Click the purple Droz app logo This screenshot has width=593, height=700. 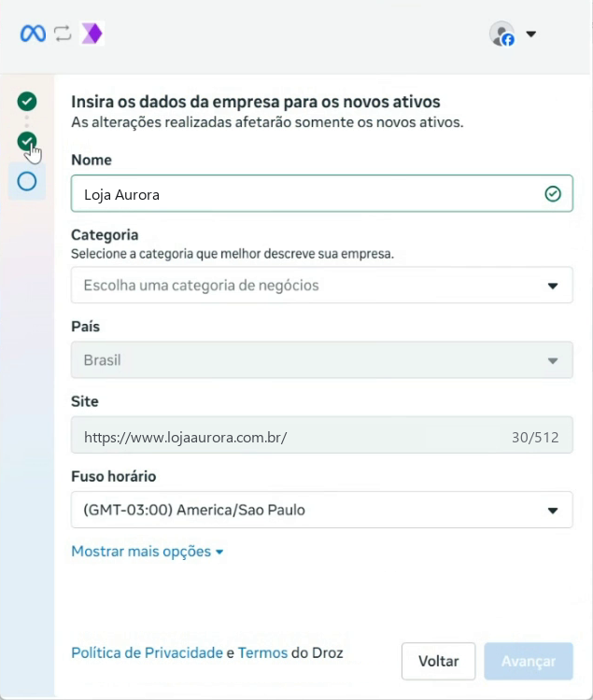92,33
